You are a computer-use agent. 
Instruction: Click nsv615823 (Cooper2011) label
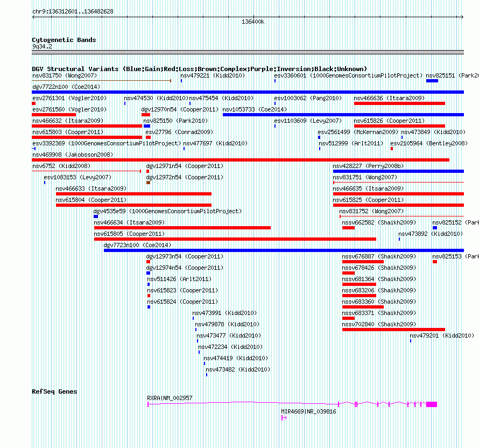click(182, 290)
